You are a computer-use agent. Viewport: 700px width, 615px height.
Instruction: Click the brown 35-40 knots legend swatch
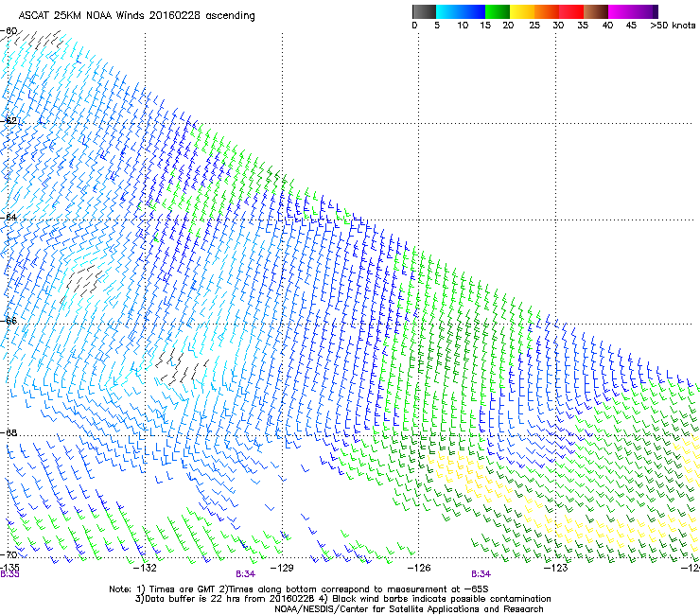[596, 11]
